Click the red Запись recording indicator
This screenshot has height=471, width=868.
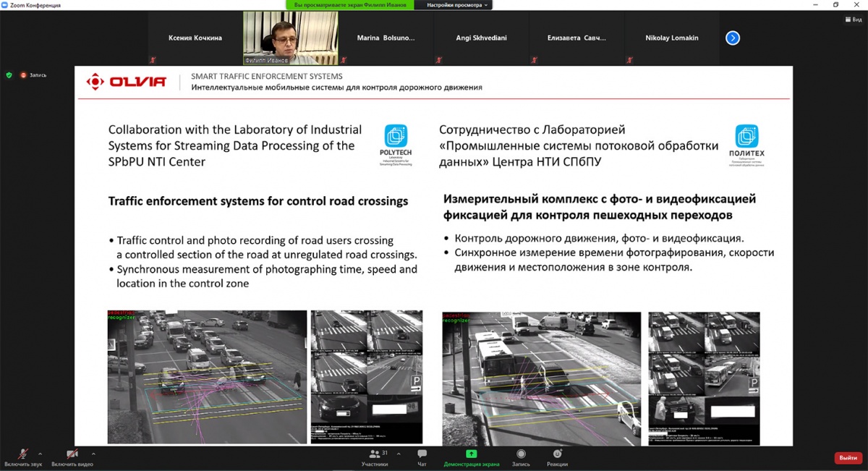[x=33, y=75]
